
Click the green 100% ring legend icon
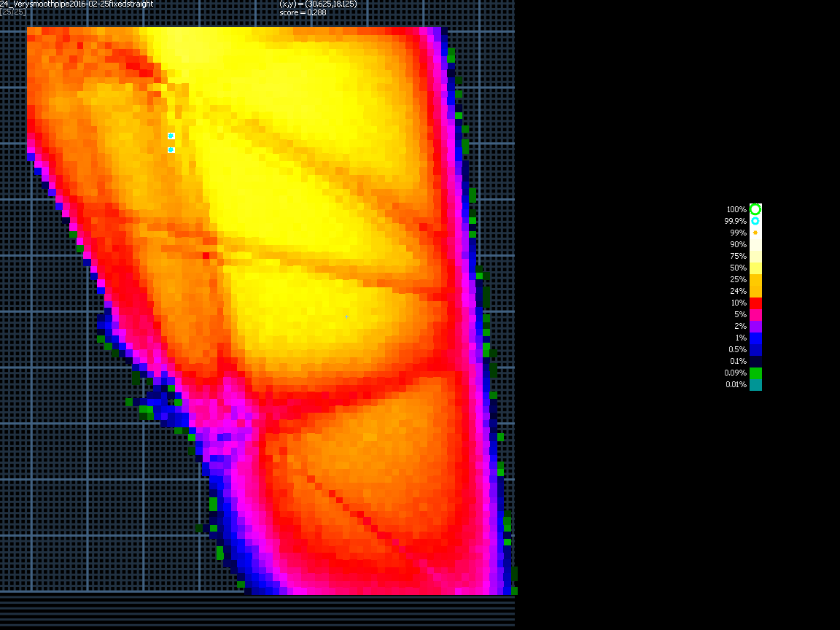(755, 209)
